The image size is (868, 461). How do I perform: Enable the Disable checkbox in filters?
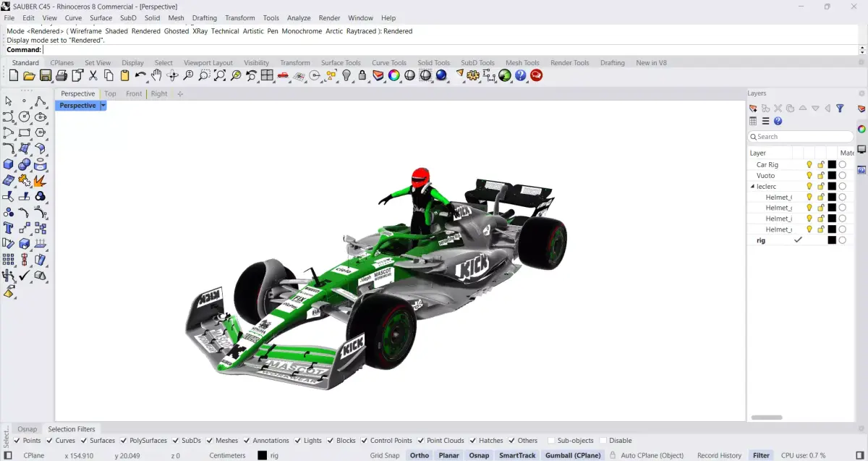603,441
